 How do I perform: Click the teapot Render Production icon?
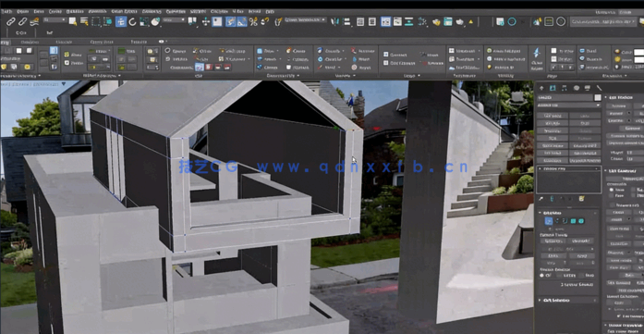459,21
